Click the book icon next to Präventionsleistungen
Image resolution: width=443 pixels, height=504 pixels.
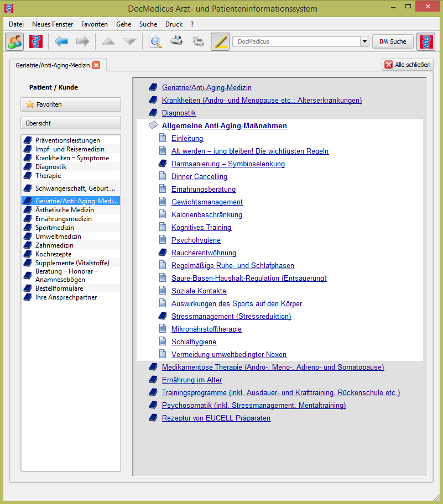(28, 140)
